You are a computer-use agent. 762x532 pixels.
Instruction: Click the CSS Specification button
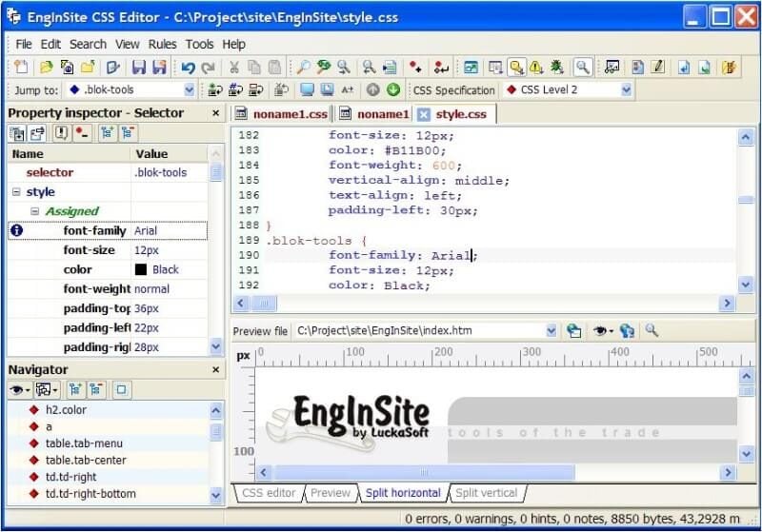pos(453,90)
